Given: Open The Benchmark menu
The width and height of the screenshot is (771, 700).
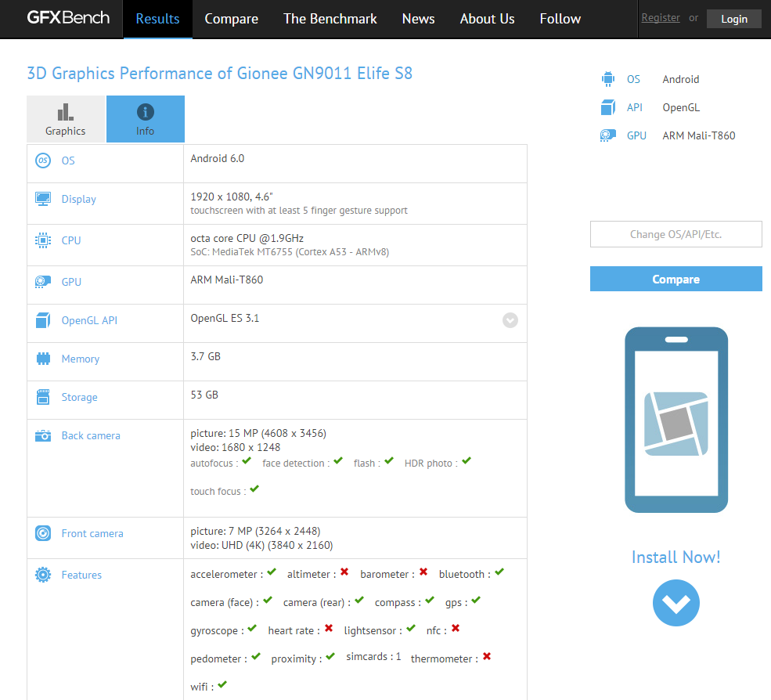Looking at the screenshot, I should [x=330, y=19].
